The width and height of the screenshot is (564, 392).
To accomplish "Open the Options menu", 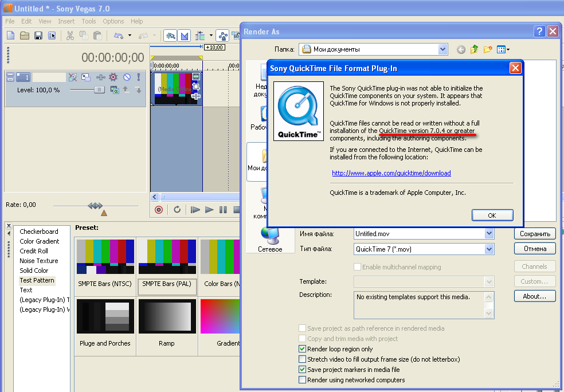I will coord(113,21).
